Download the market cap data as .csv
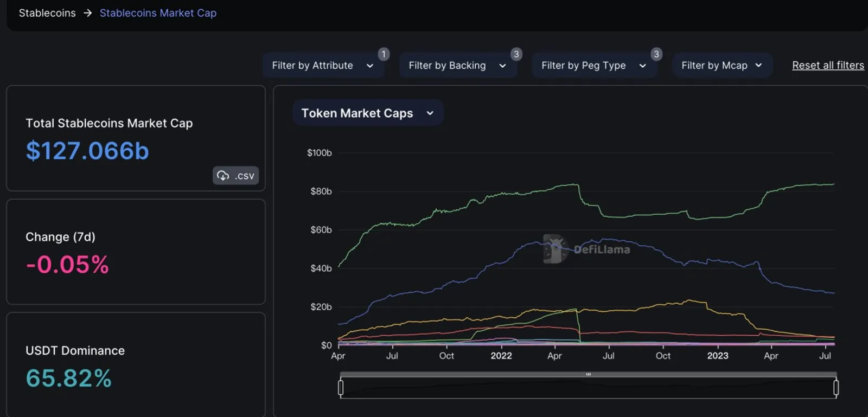868x417 pixels. 235,176
